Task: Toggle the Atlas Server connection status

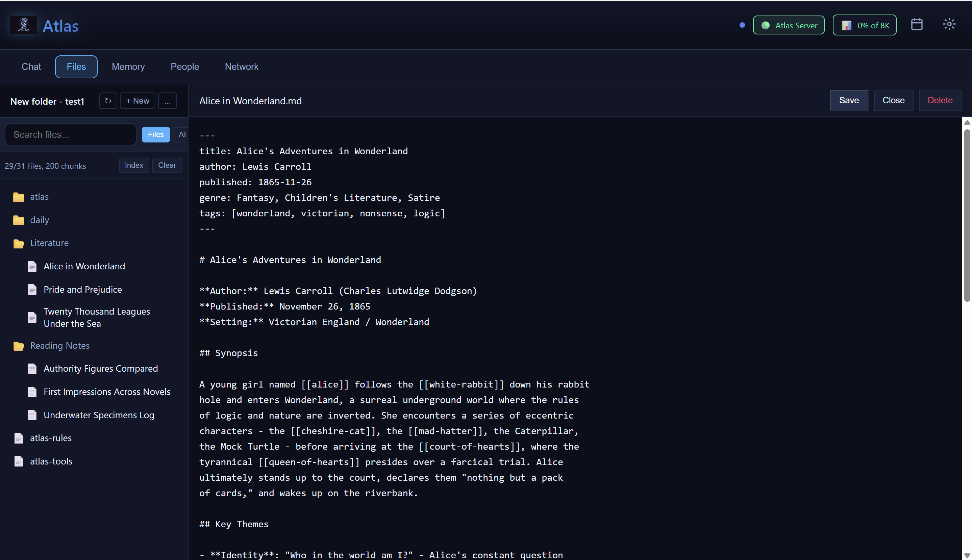Action: pyautogui.click(x=789, y=25)
